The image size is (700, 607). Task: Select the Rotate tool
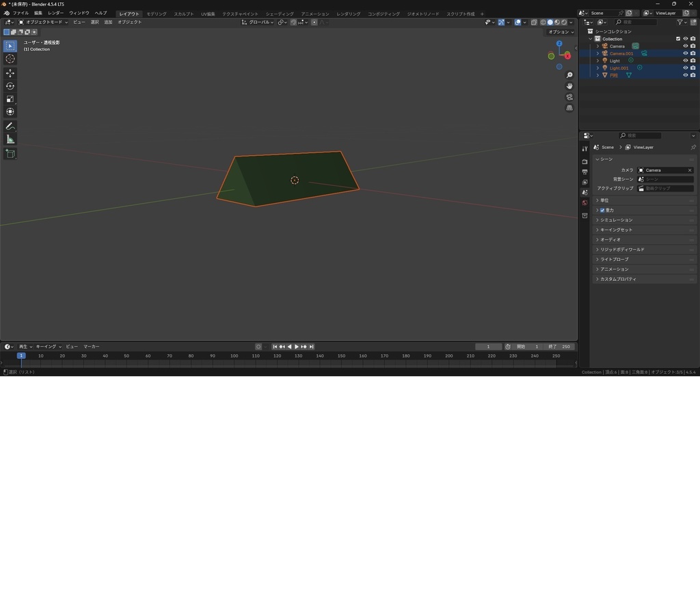tap(10, 86)
